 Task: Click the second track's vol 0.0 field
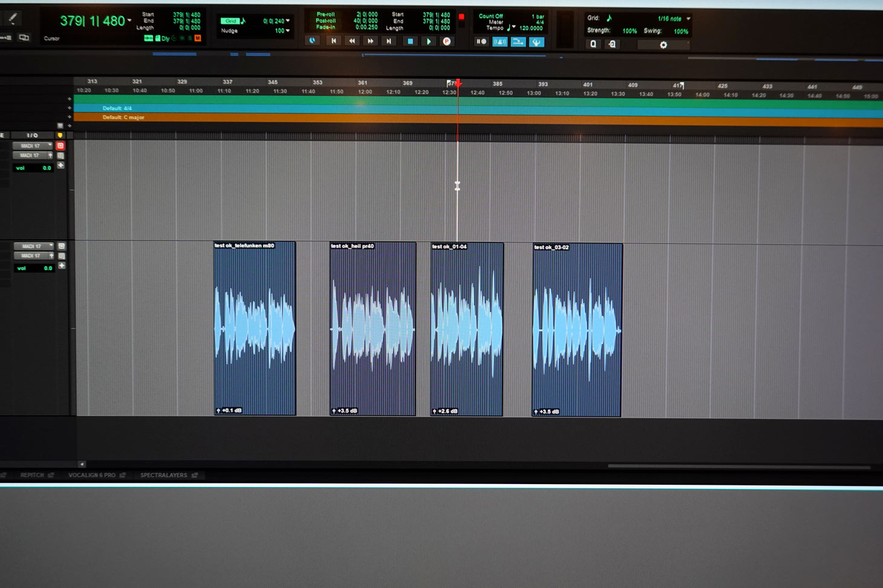tap(34, 268)
